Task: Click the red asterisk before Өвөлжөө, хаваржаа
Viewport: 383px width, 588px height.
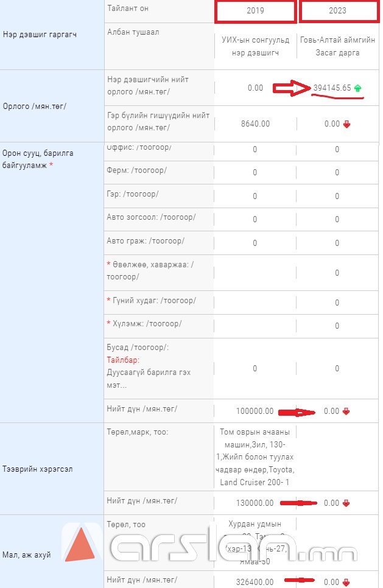Action: point(109,265)
